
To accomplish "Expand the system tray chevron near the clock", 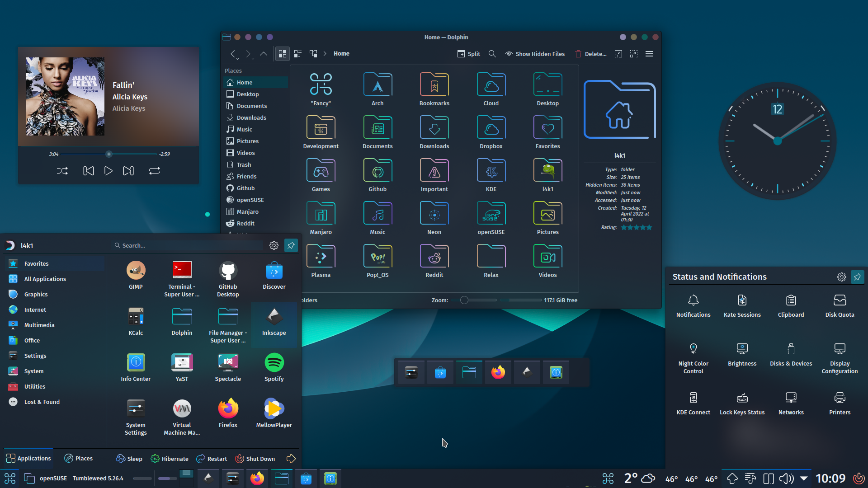I will (x=803, y=478).
